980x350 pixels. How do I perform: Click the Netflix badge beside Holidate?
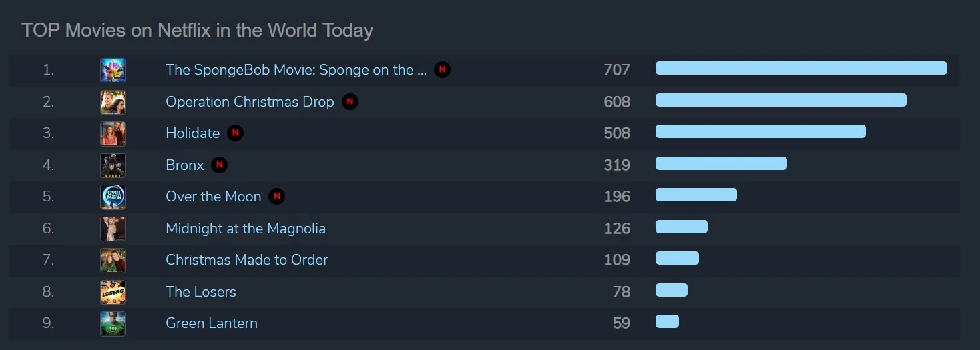click(x=235, y=133)
